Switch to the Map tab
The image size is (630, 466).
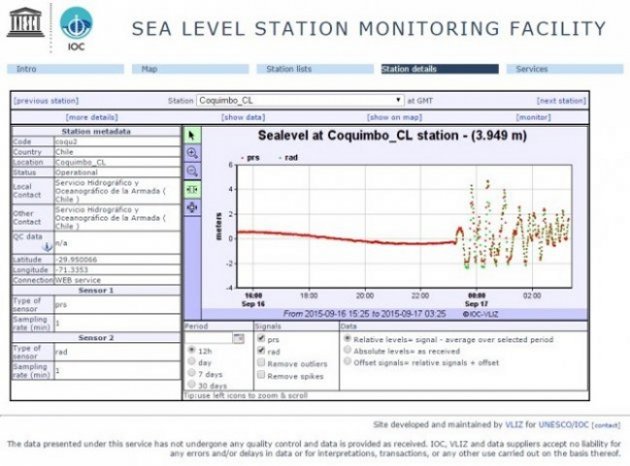tap(150, 69)
